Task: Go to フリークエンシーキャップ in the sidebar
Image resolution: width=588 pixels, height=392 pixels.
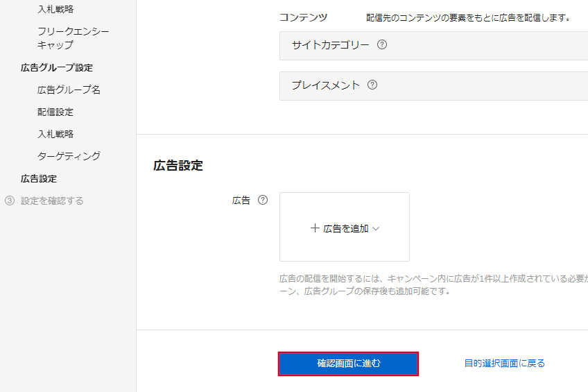Action: click(x=73, y=38)
